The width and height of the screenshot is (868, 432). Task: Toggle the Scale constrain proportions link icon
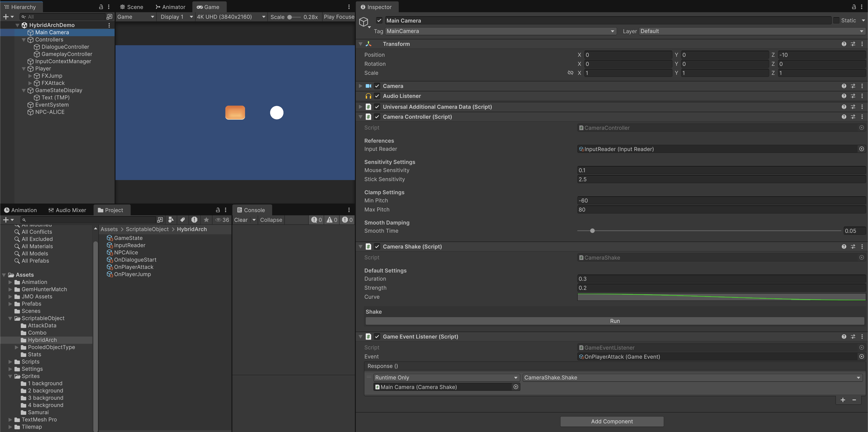coord(570,73)
